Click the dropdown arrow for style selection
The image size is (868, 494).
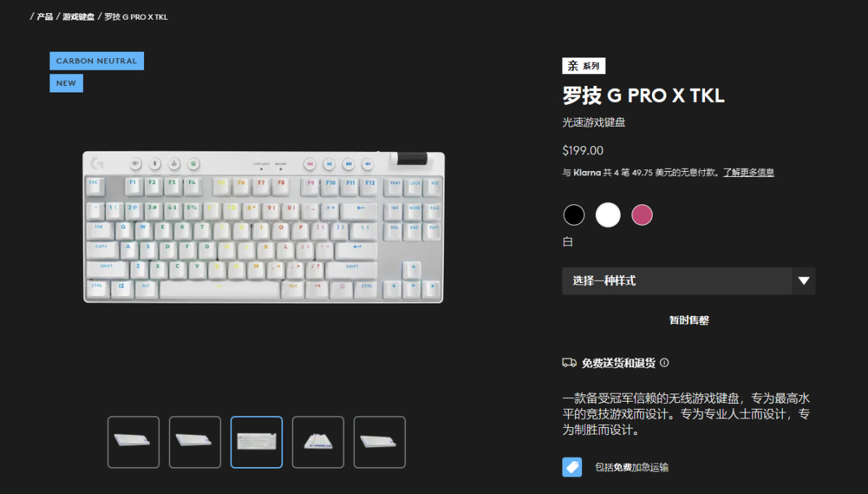(804, 281)
